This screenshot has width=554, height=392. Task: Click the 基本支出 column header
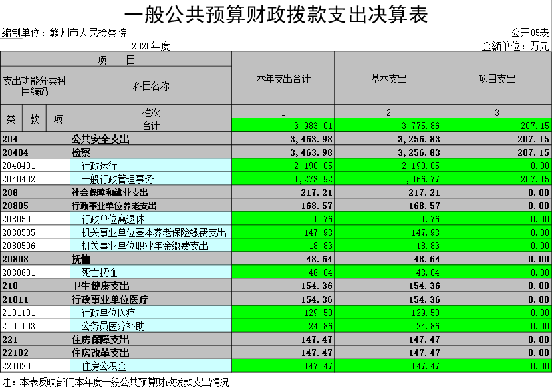click(x=388, y=78)
